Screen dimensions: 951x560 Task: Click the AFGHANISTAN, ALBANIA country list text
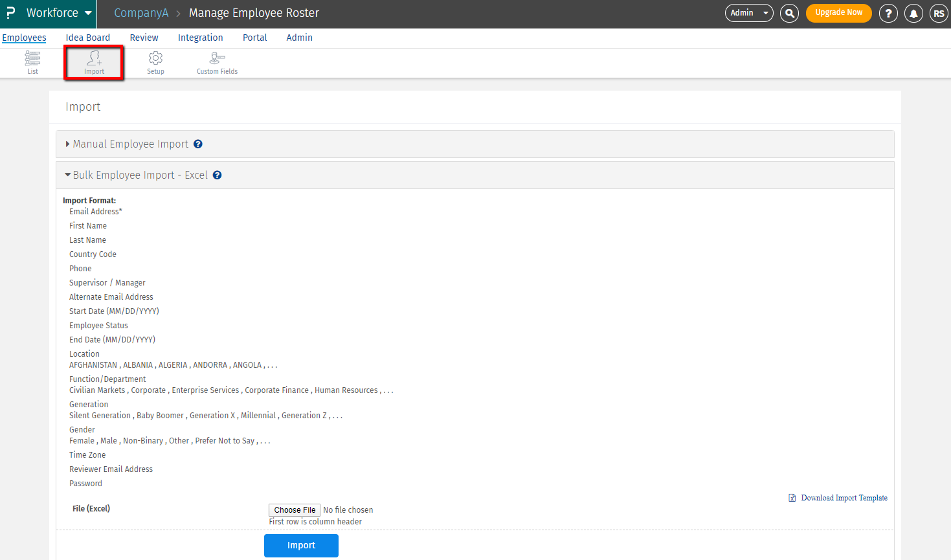(173, 365)
